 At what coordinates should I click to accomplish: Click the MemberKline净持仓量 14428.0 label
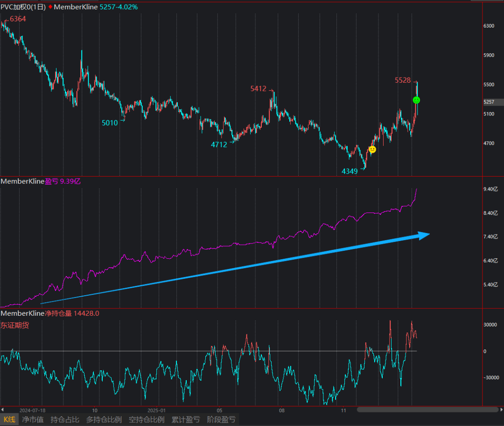pos(50,313)
